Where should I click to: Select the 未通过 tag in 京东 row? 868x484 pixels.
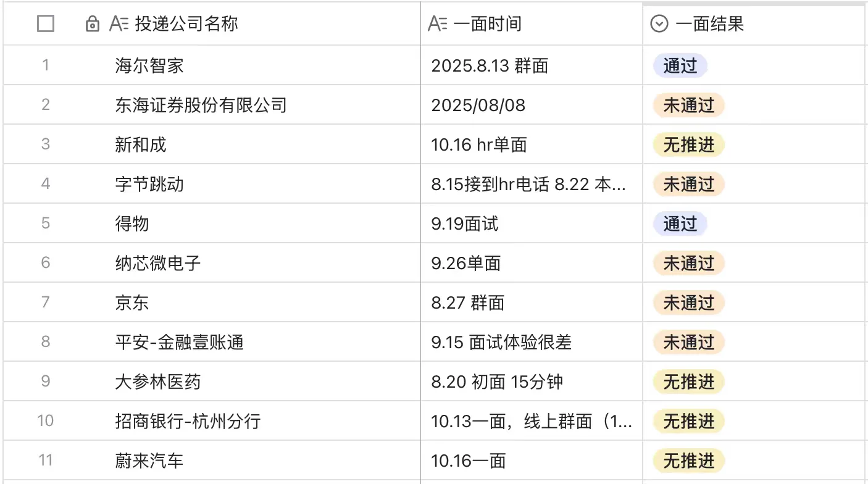click(x=688, y=302)
